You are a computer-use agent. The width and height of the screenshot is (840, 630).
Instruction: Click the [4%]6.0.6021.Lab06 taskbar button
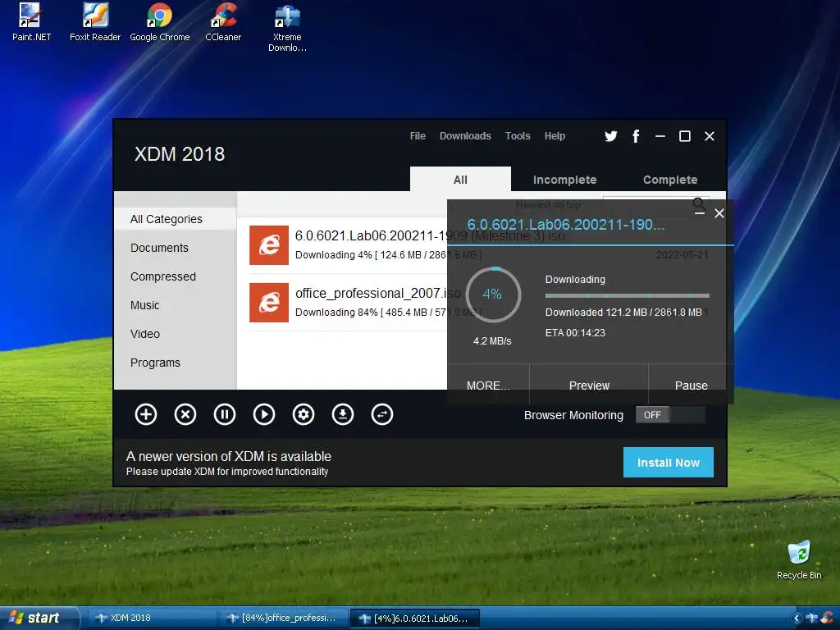coord(414,619)
